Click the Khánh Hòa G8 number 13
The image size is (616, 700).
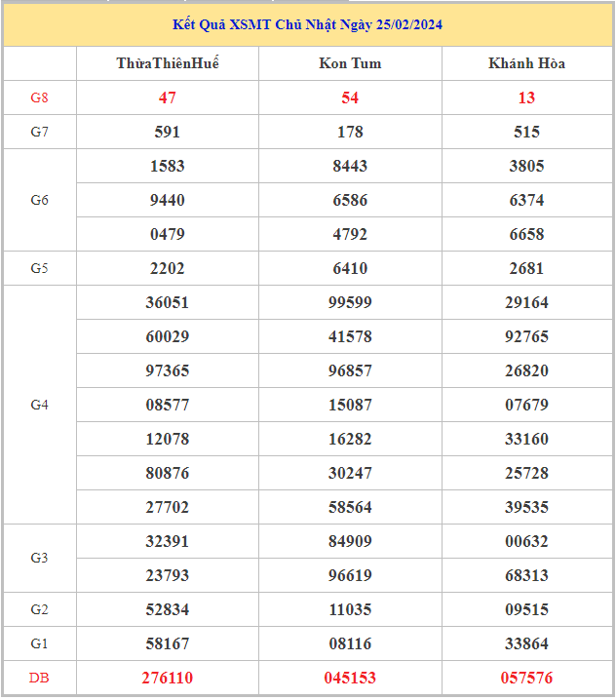(x=526, y=97)
